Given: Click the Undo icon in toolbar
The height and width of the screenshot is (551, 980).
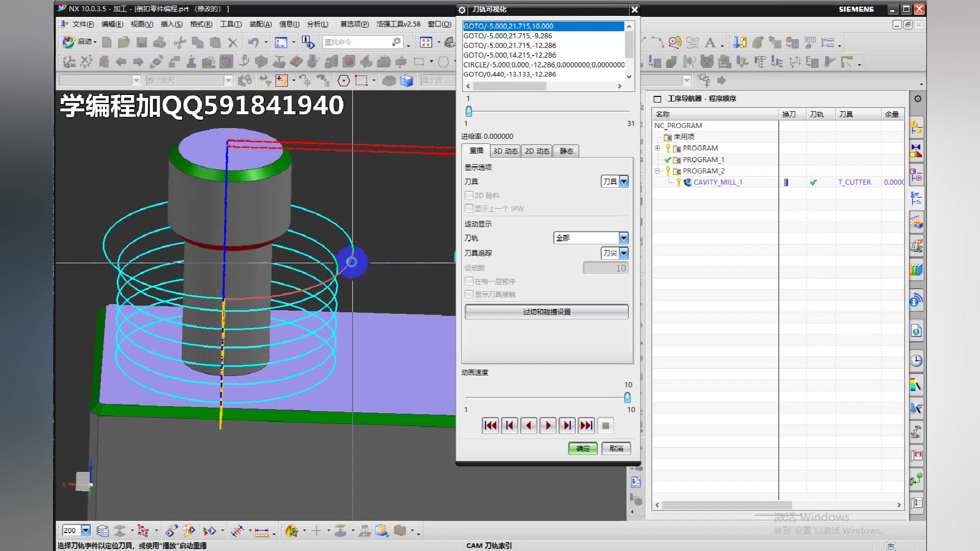Looking at the screenshot, I should click(253, 42).
